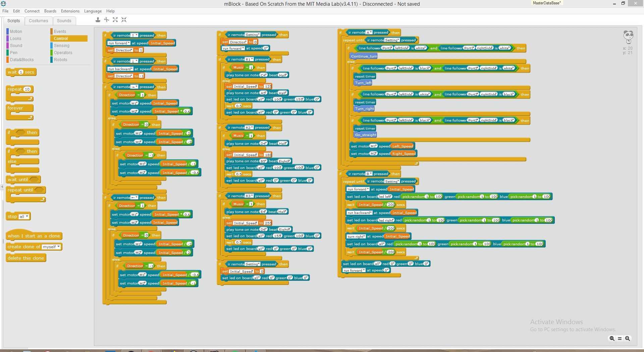Open the Boards menu
644x352 pixels.
[x=50, y=11]
